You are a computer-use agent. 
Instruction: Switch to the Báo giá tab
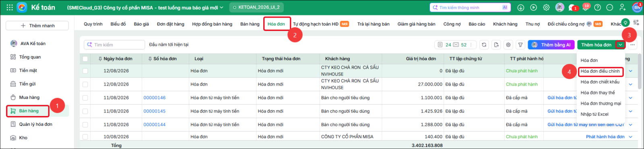[x=141, y=24]
